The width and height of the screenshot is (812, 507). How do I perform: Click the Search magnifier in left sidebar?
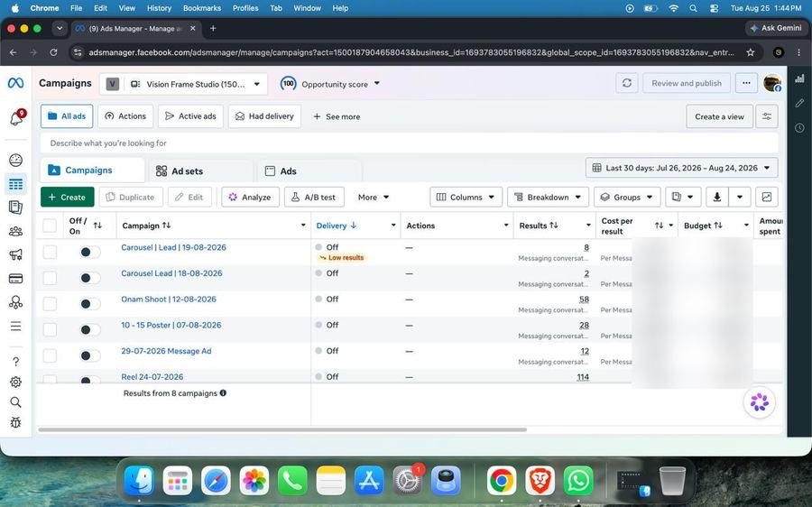(15, 402)
